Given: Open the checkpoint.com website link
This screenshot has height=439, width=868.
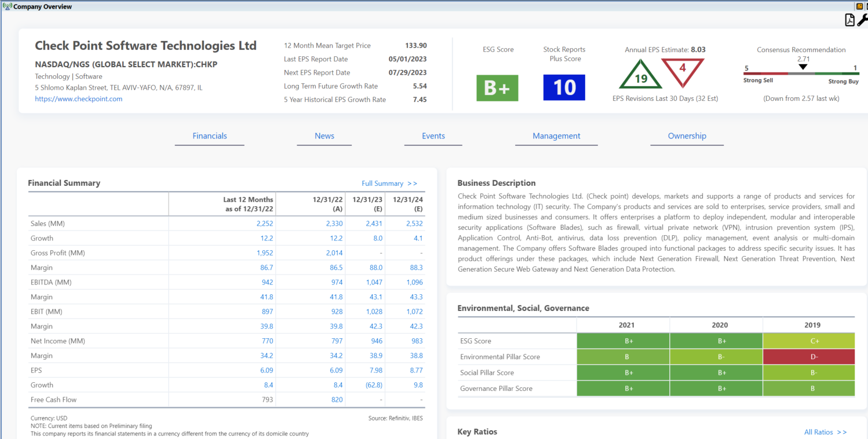Looking at the screenshot, I should point(79,99).
